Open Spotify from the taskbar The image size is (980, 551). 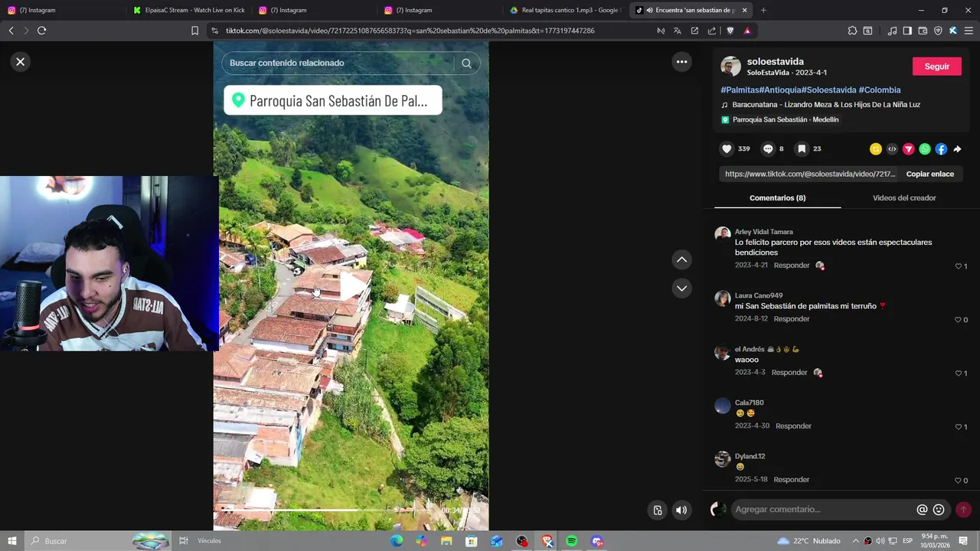click(x=572, y=541)
